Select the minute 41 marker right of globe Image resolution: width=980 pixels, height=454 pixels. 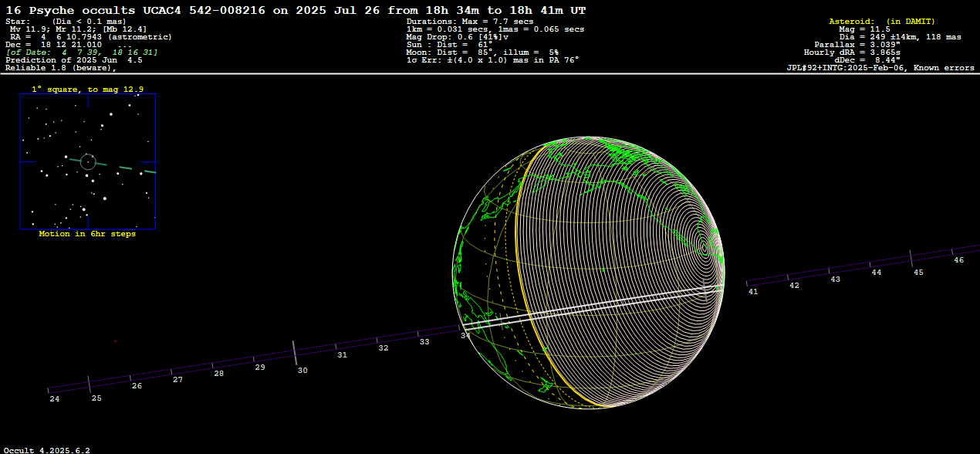click(752, 291)
